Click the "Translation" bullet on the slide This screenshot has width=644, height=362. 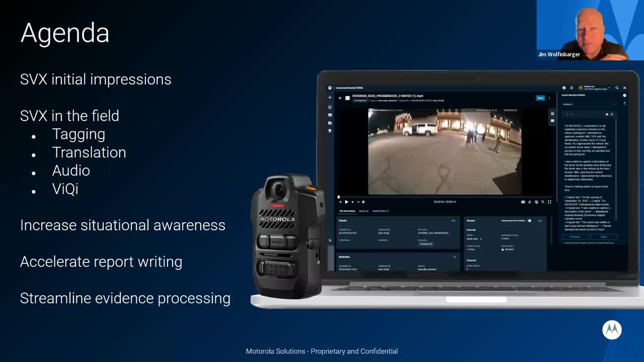(89, 152)
